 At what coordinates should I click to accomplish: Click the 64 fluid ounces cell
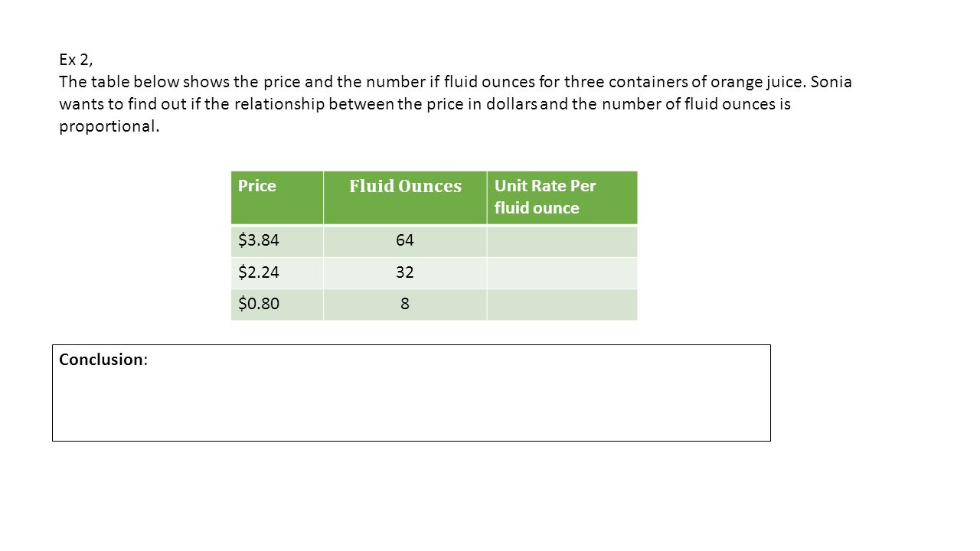coord(405,241)
